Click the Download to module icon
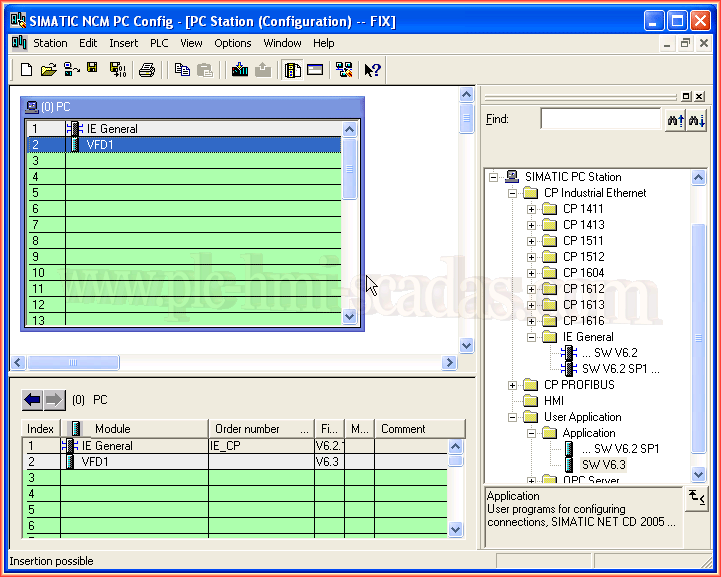The width and height of the screenshot is (721, 577). point(240,70)
